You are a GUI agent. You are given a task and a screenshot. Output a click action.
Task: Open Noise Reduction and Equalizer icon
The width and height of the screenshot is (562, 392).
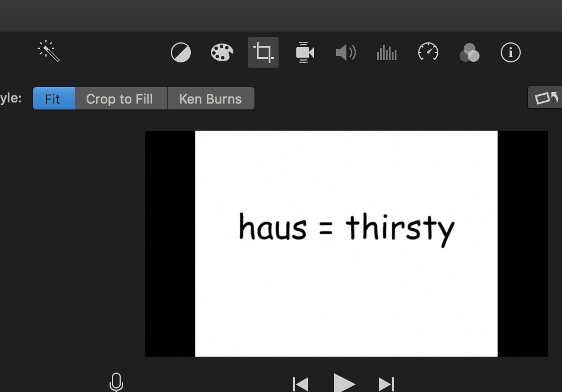(386, 53)
